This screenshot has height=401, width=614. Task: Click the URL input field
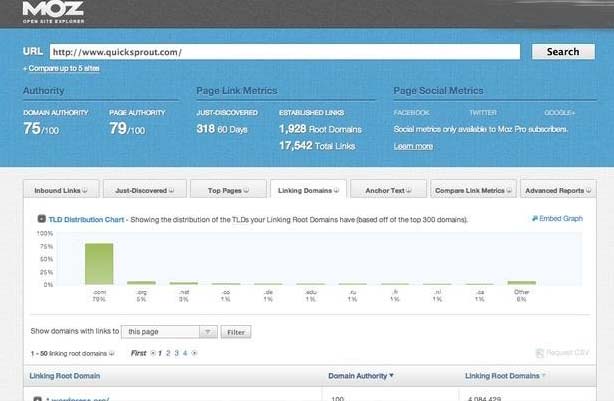283,51
